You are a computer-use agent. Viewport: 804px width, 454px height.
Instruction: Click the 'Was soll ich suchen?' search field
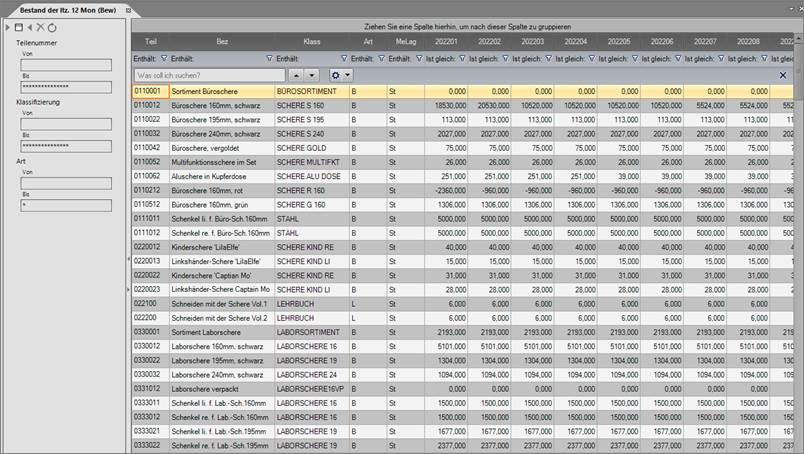pos(208,75)
